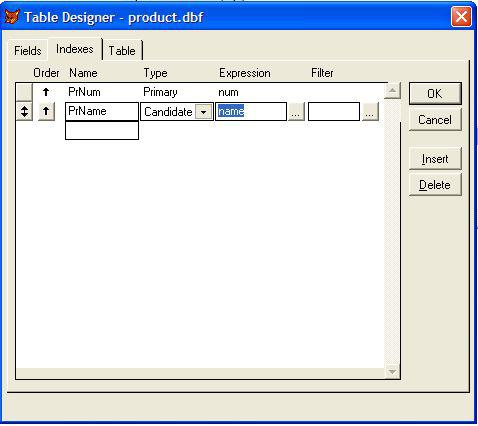Switch to the Table tab
The width and height of the screenshot is (478, 426).
122,51
